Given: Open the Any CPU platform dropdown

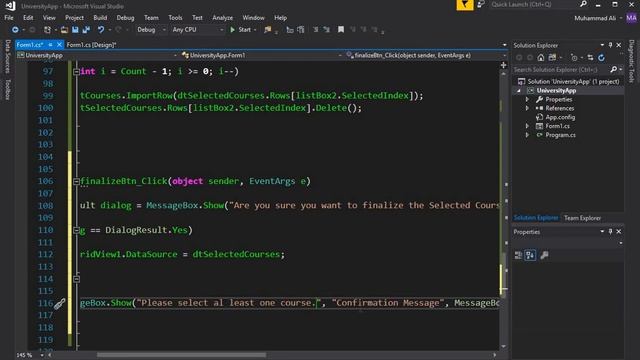Looking at the screenshot, I should click(198, 30).
